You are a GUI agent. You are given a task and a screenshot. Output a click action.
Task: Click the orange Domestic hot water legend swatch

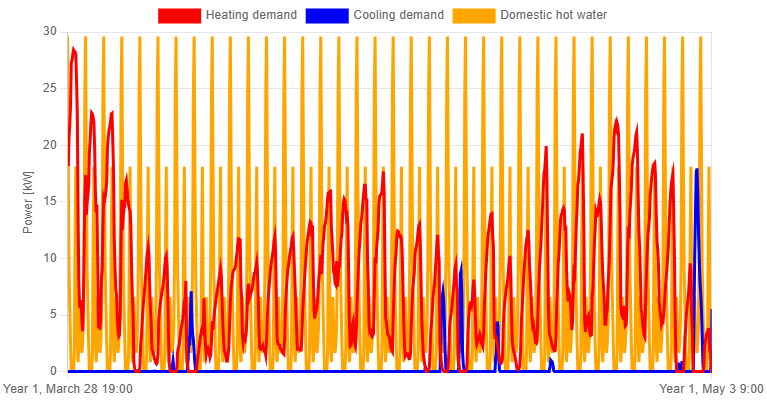point(474,15)
